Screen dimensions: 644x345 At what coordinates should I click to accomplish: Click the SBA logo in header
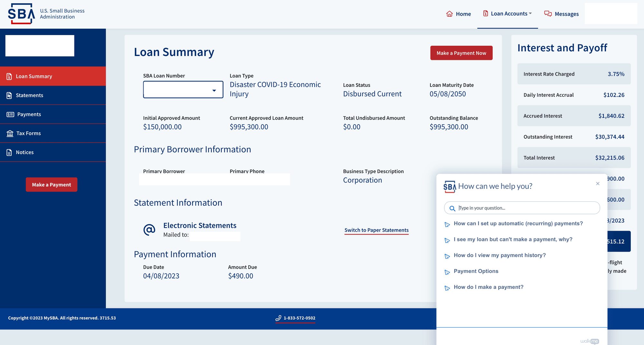click(x=21, y=14)
